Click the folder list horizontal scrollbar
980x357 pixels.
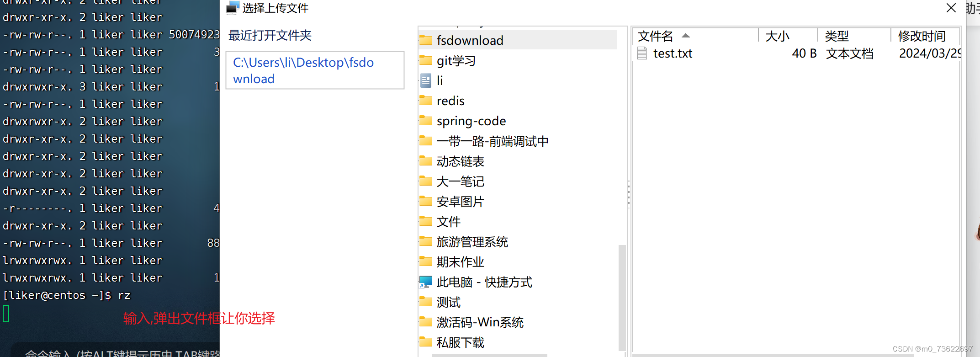[x=489, y=355]
